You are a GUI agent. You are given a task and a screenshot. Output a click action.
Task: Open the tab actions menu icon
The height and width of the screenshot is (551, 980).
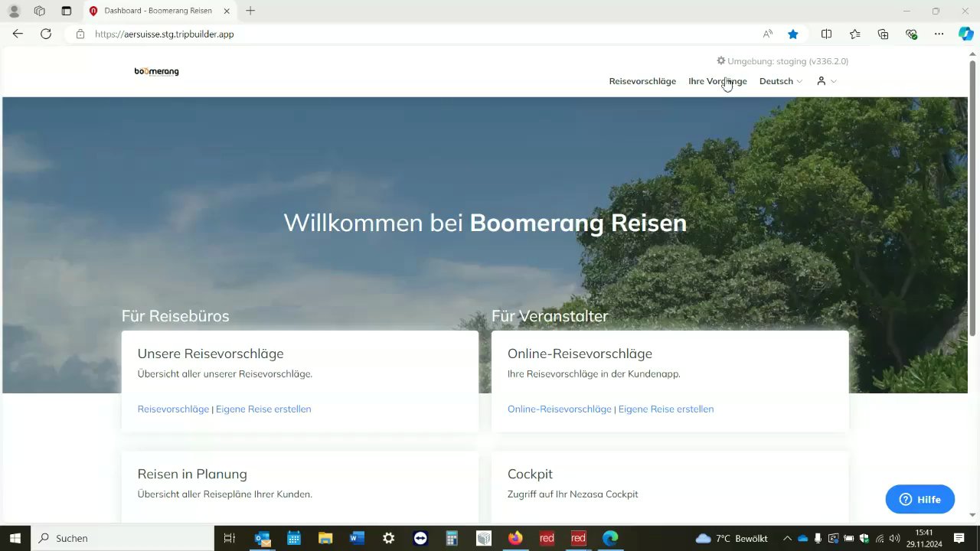click(x=67, y=11)
